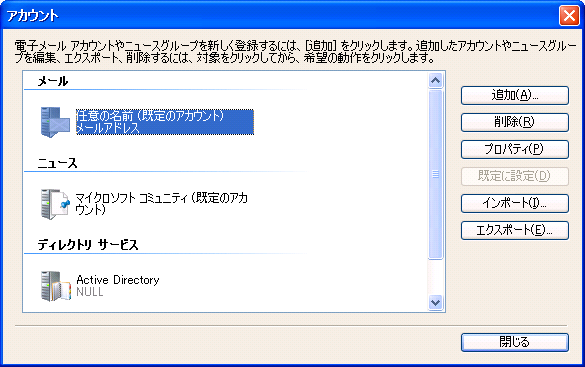Click the インポート(I)... button
Image resolution: width=585 pixels, height=367 pixels.
coord(515,203)
